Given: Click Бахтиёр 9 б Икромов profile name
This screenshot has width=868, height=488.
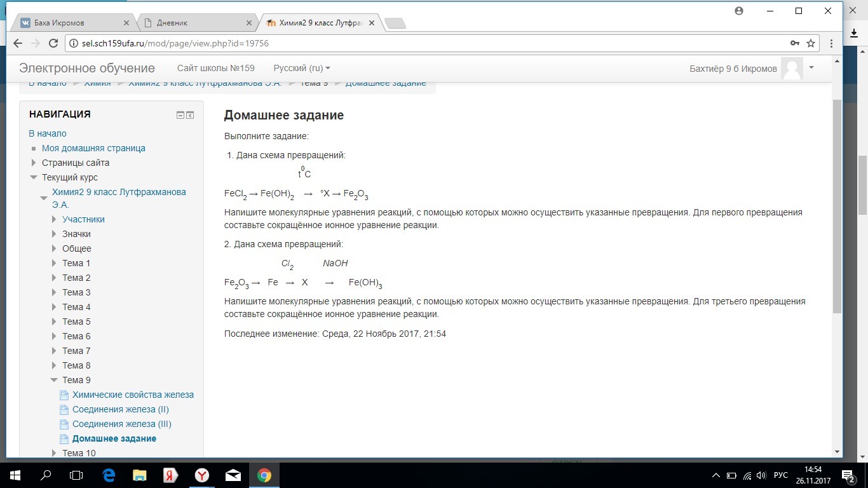Looking at the screenshot, I should click(x=733, y=69).
